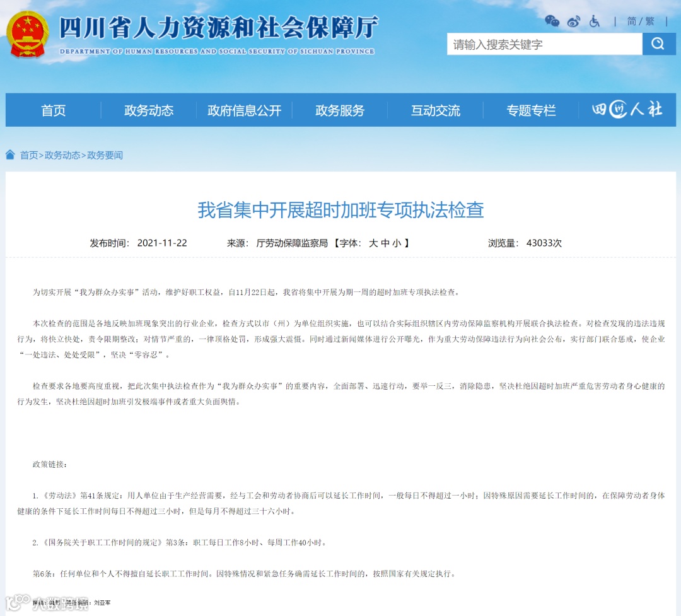Viewport: 681px width, 616px height.
Task: Open the Weibo icon link
Action: click(574, 21)
